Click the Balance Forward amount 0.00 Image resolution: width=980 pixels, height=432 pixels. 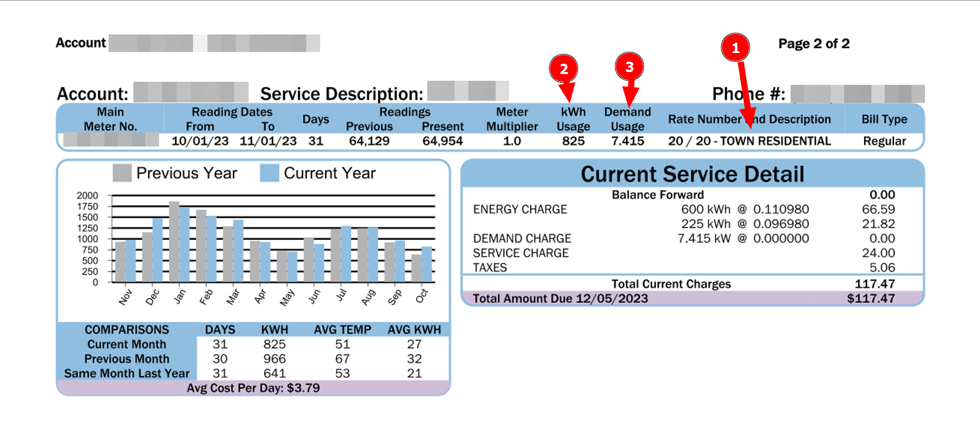[882, 195]
